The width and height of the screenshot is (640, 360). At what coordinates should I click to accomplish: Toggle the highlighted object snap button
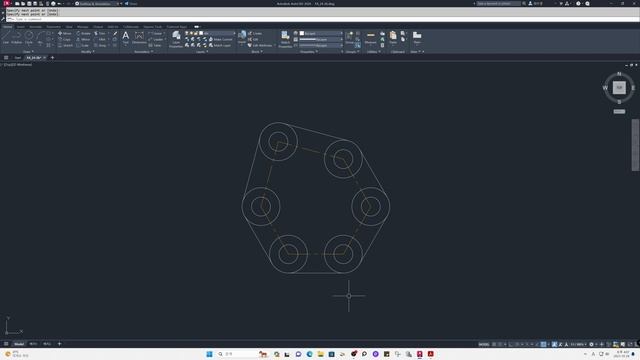543,344
